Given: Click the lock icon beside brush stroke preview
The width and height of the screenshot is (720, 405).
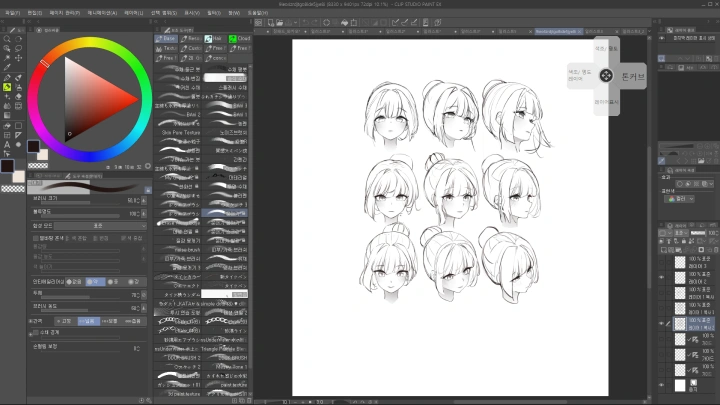Looking at the screenshot, I should (x=148, y=190).
